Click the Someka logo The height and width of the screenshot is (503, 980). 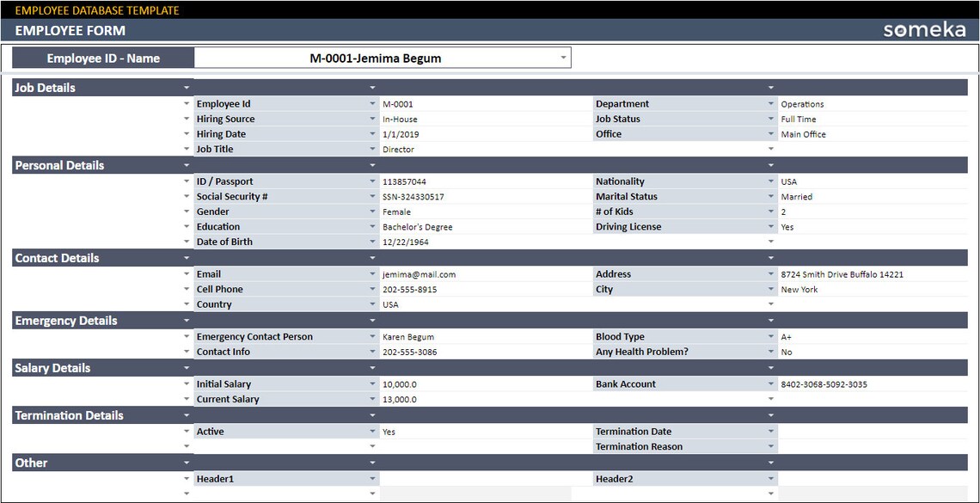924,29
